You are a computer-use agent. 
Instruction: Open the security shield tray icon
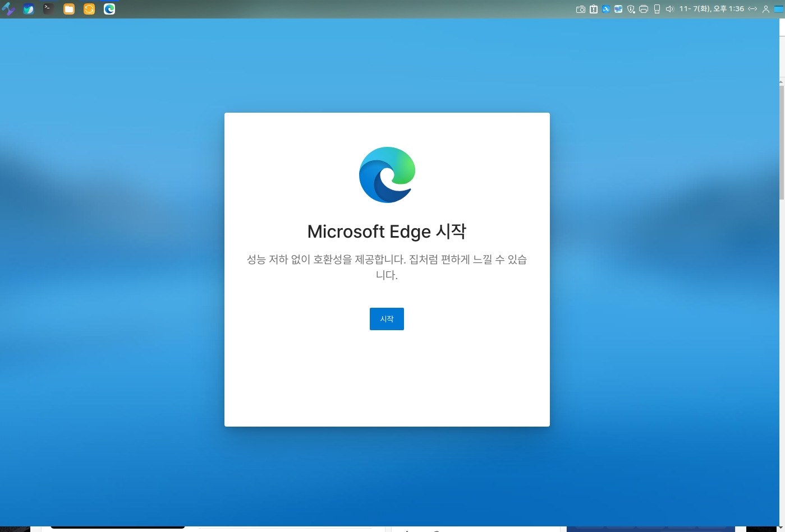pyautogui.click(x=631, y=9)
